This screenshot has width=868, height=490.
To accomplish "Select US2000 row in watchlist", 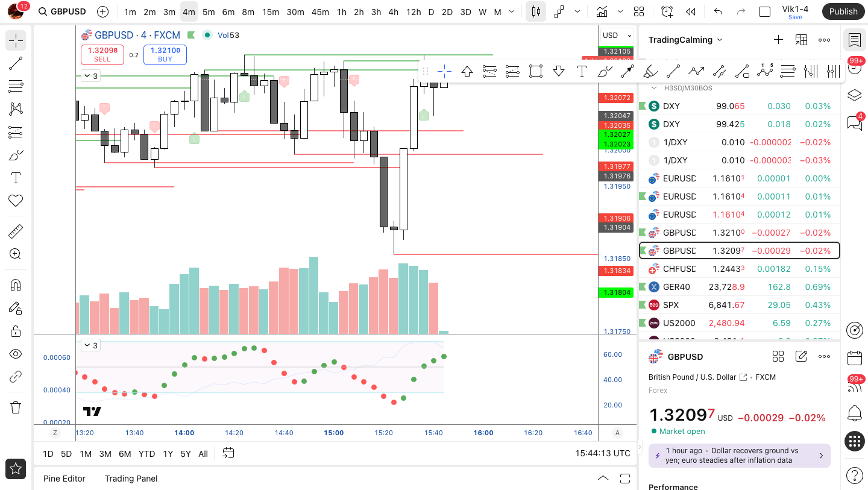I will (x=739, y=323).
